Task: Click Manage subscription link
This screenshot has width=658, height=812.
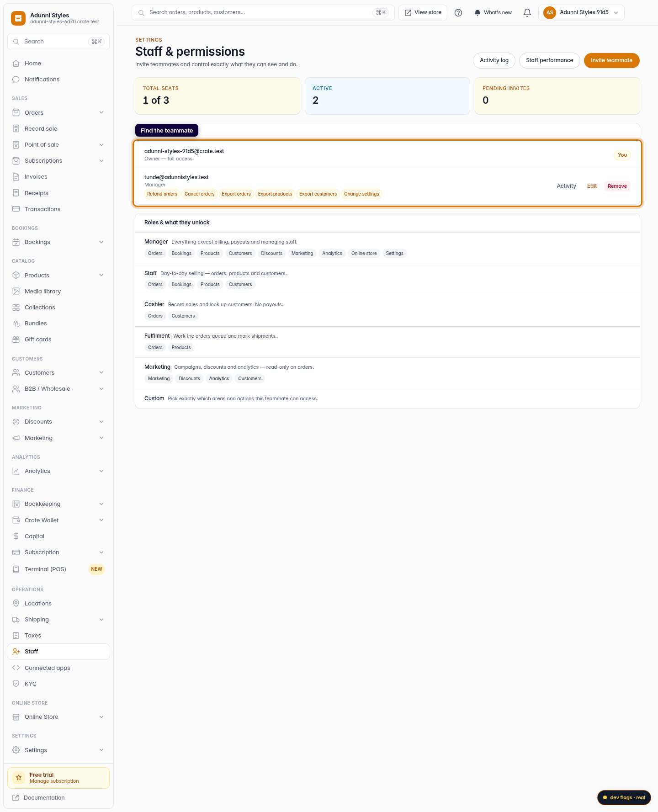Action: (x=54, y=781)
